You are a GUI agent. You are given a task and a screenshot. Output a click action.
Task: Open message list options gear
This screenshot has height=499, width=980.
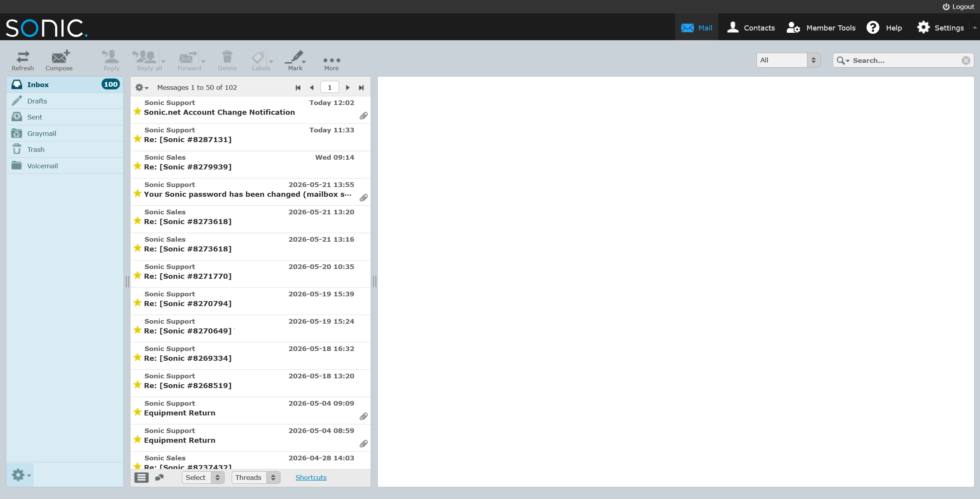coord(141,87)
